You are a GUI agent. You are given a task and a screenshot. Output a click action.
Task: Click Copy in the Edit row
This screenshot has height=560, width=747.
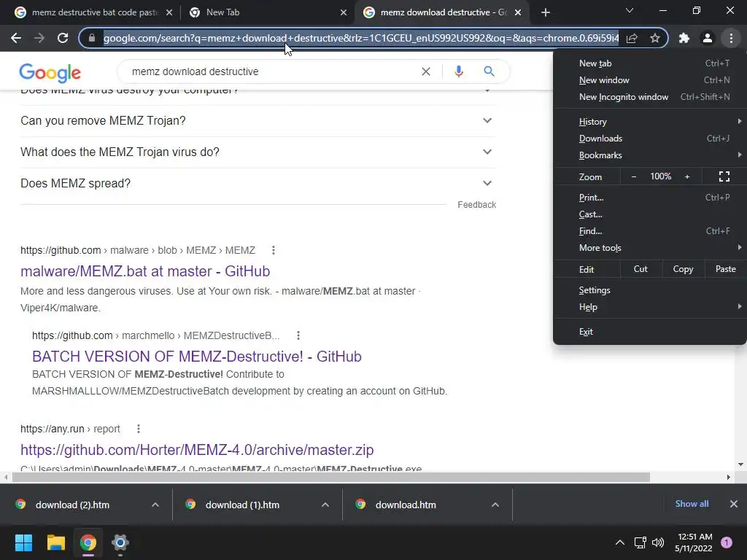click(x=683, y=269)
